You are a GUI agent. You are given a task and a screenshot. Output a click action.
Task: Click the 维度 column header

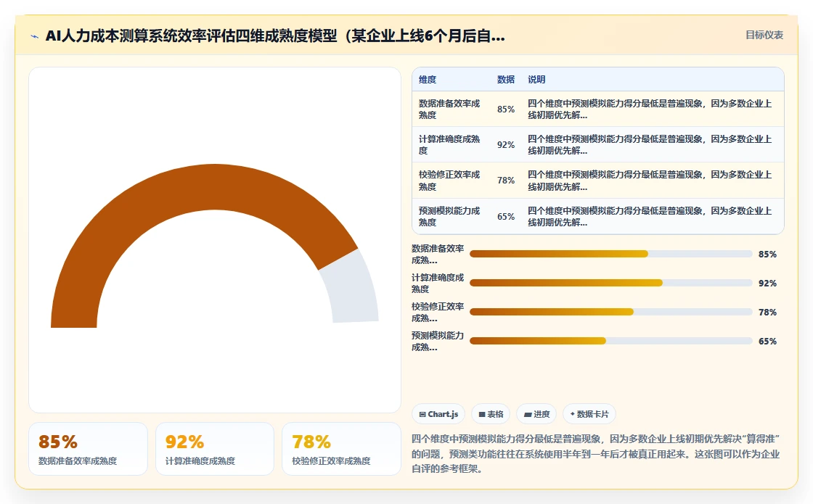[x=428, y=80]
